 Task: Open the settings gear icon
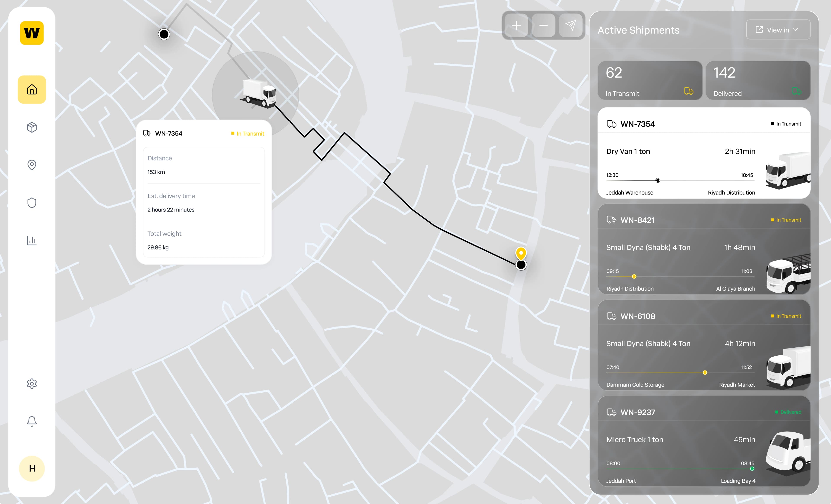[x=32, y=384]
